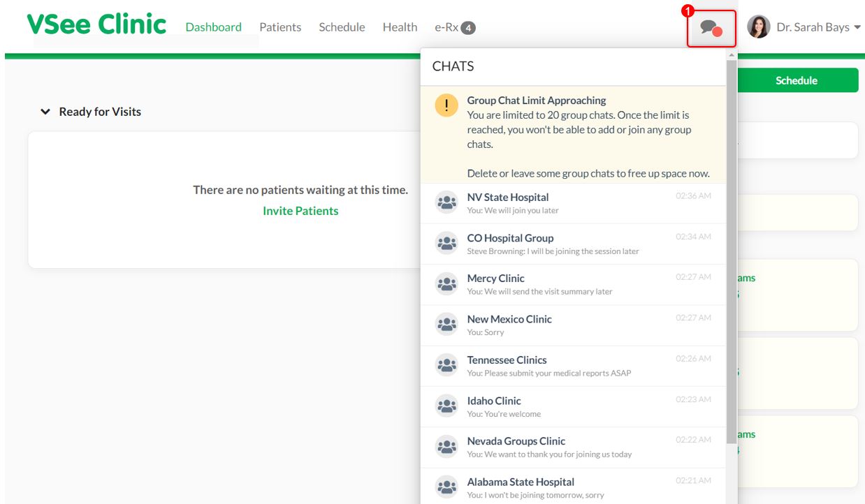Collapse the Ready for Visits section
The width and height of the screenshot is (865, 504).
45,112
